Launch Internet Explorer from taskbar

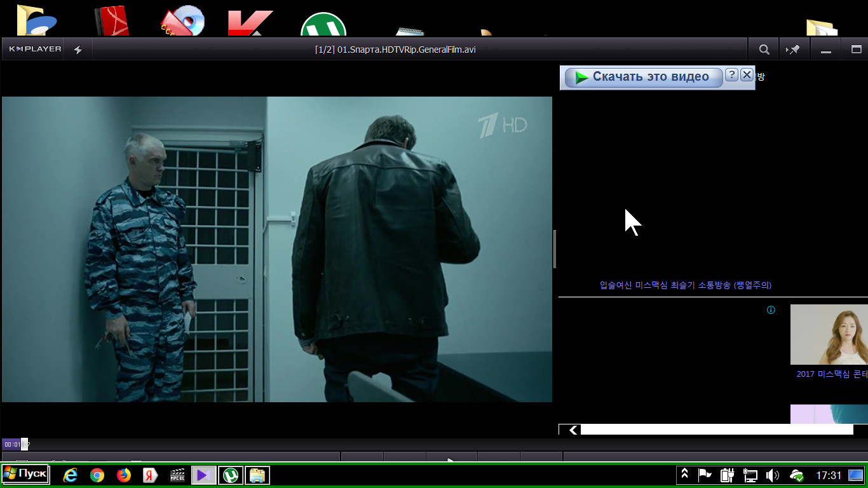[x=70, y=475]
